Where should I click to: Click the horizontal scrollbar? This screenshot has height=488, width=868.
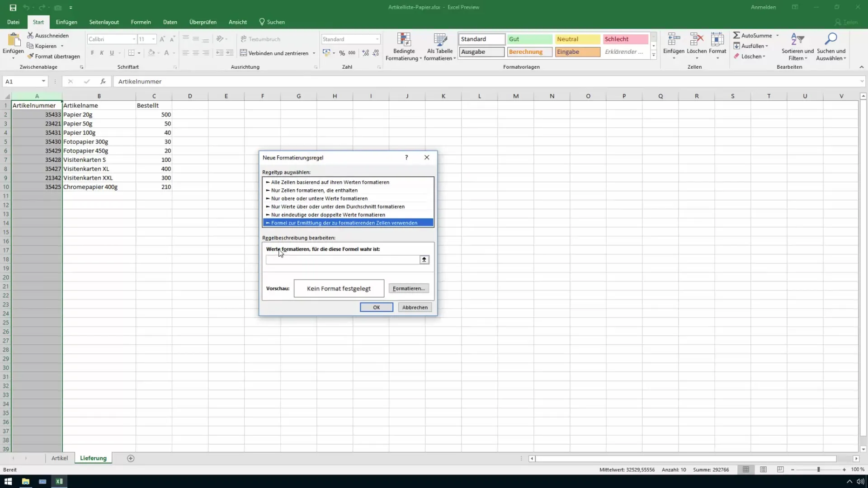pyautogui.click(x=686, y=458)
